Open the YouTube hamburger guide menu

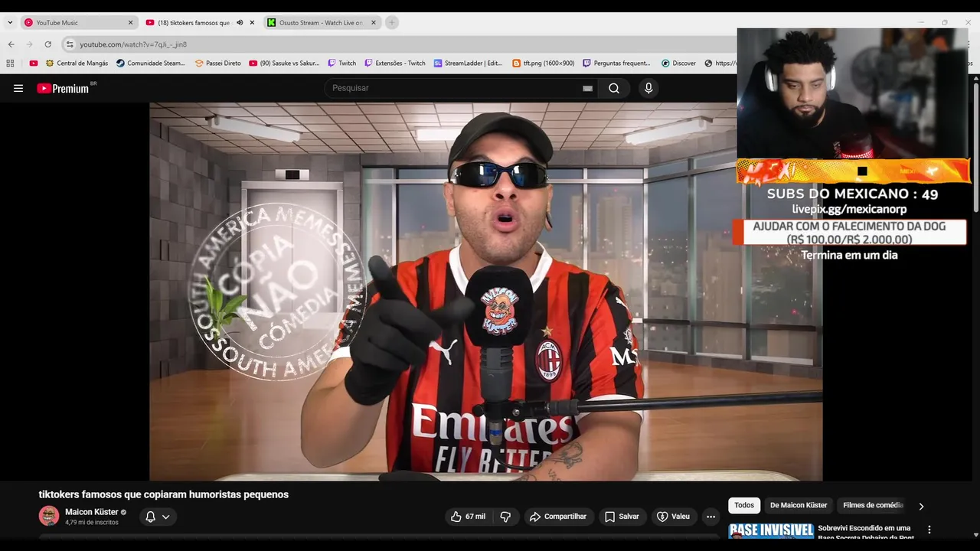(x=18, y=88)
